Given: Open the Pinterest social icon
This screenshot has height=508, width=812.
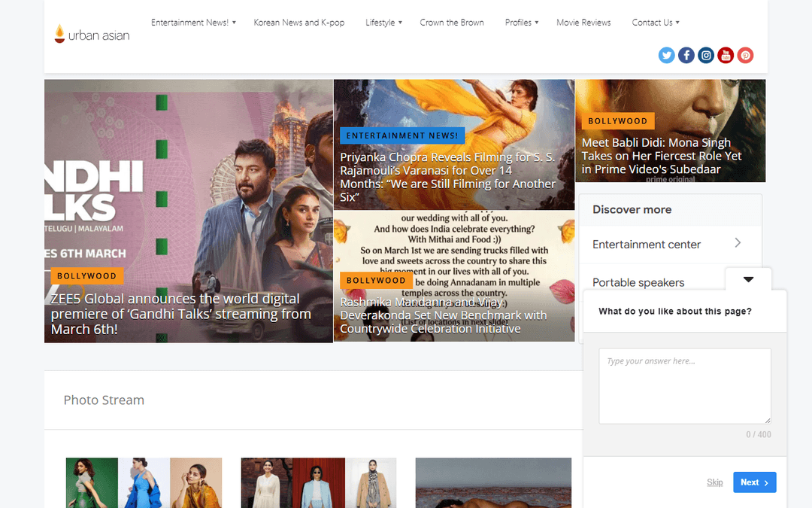Looking at the screenshot, I should click(x=745, y=55).
